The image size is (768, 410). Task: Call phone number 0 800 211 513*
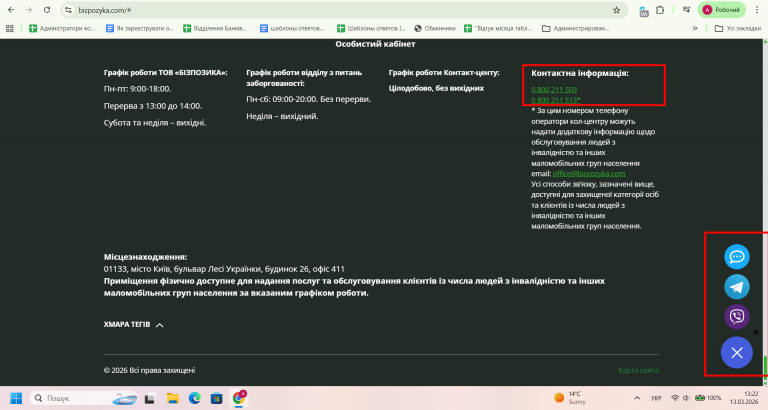coord(556,100)
